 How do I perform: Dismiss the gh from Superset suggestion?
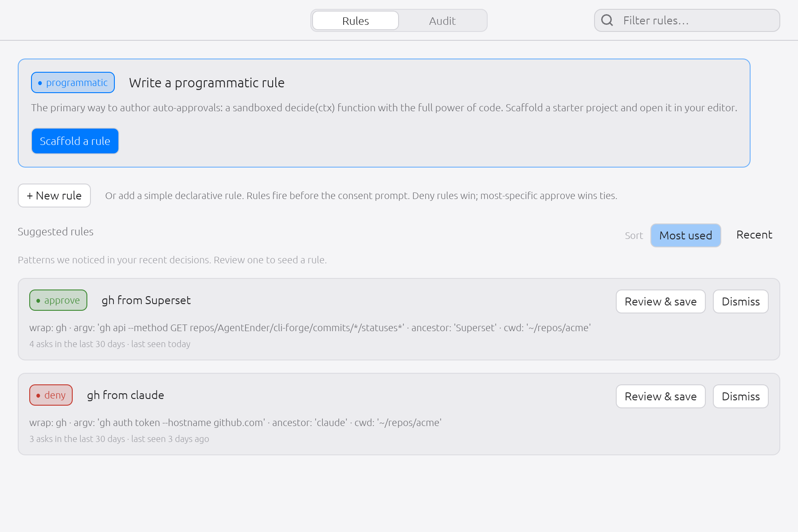(x=740, y=301)
